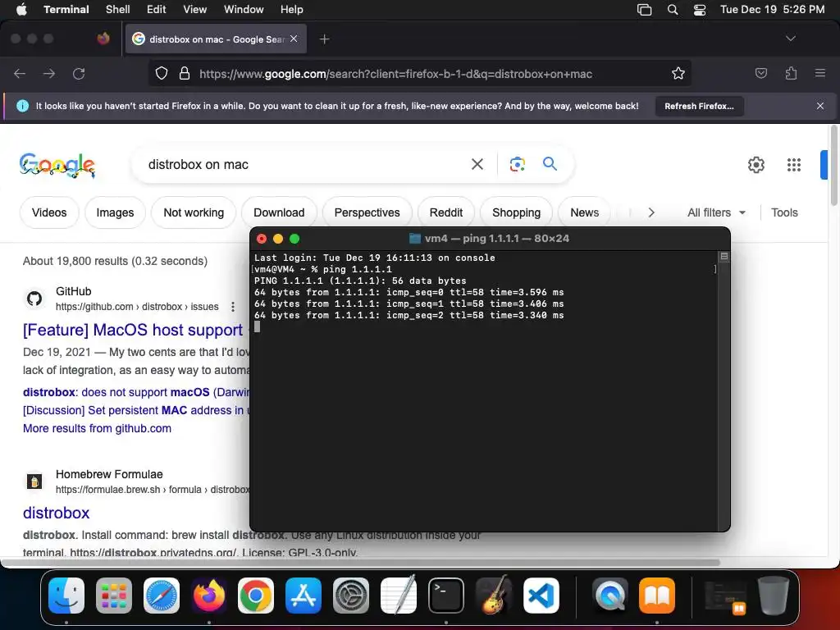Open the Edit menu
Image resolution: width=840 pixels, height=630 pixels.
(157, 10)
